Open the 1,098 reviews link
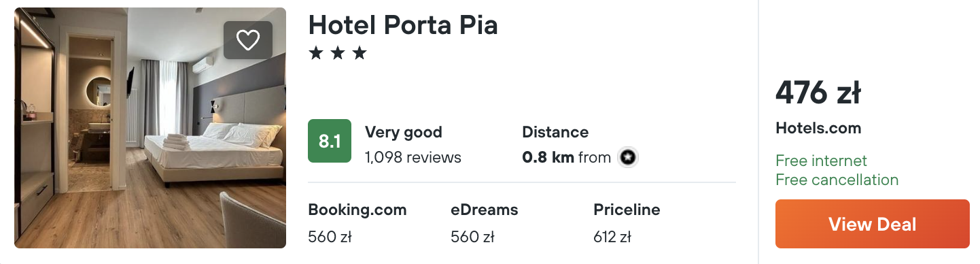The height and width of the screenshot is (264, 980). pos(413,158)
